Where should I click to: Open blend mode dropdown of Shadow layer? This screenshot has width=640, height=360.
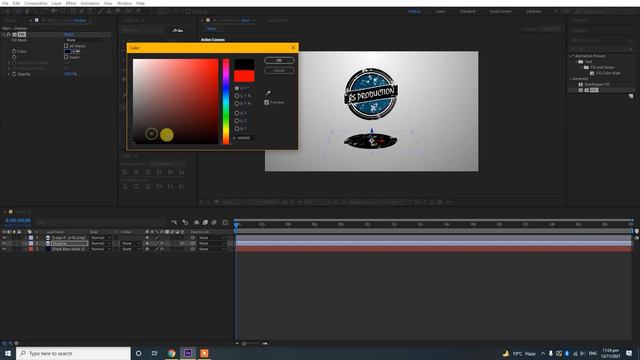pos(101,243)
